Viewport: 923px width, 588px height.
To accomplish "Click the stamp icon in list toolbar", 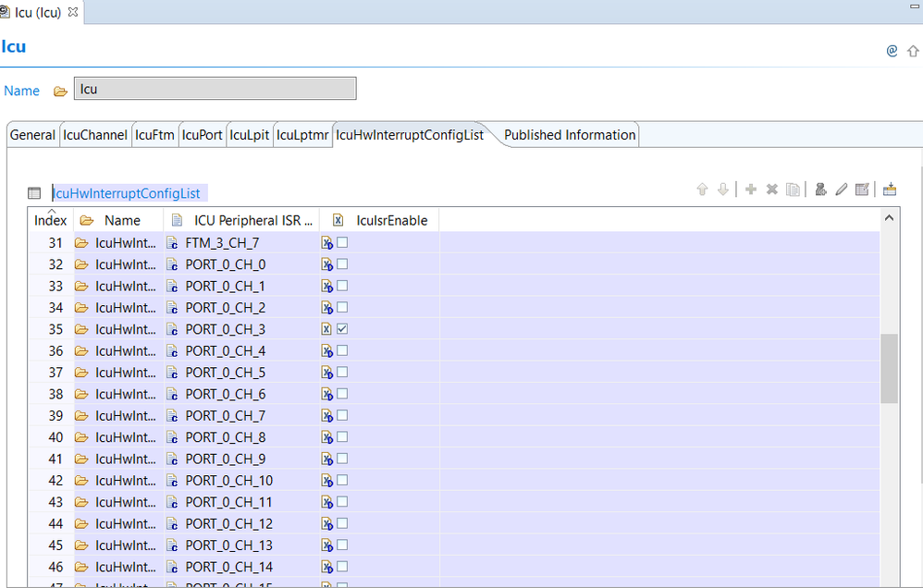I will click(820, 190).
